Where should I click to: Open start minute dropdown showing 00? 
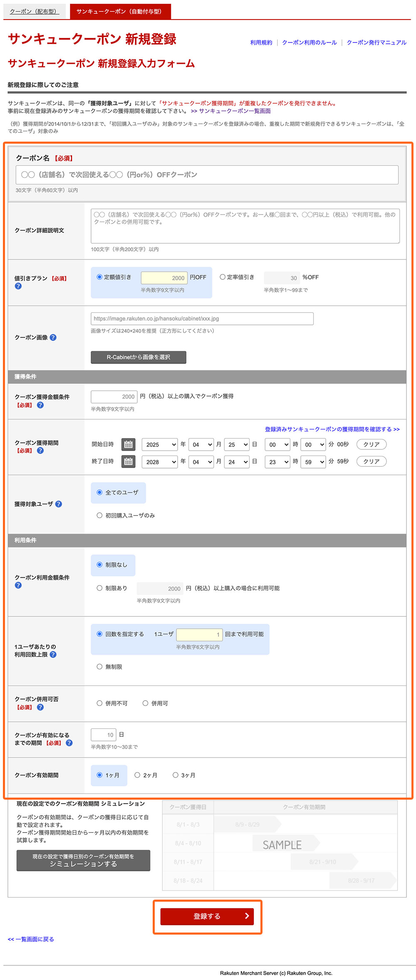coord(313,444)
